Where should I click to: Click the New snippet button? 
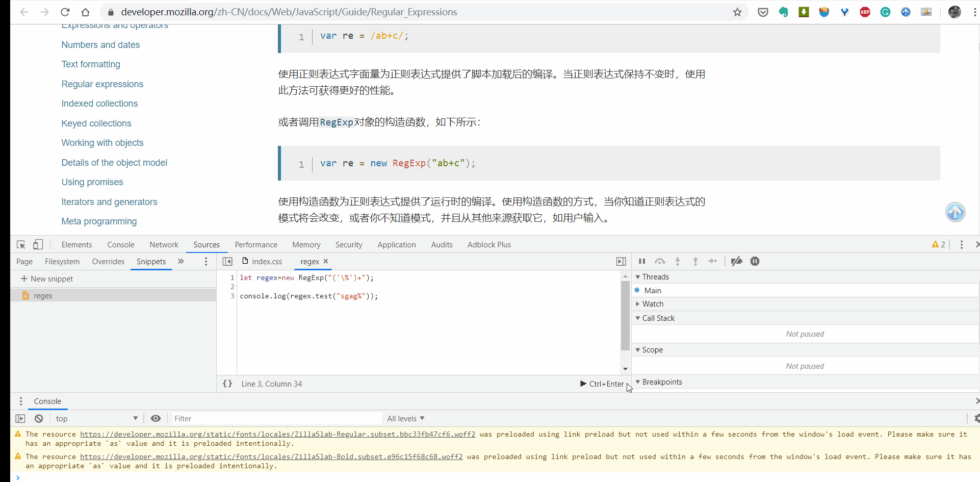[47, 279]
